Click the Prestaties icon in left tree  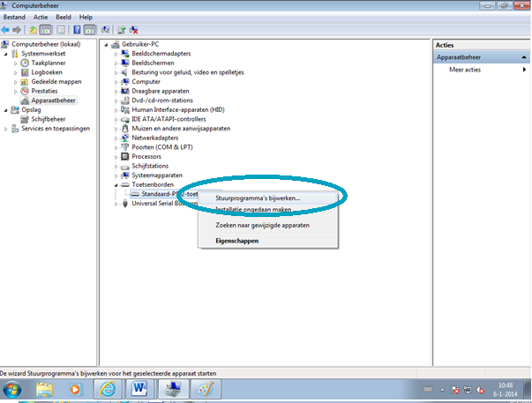tap(25, 91)
